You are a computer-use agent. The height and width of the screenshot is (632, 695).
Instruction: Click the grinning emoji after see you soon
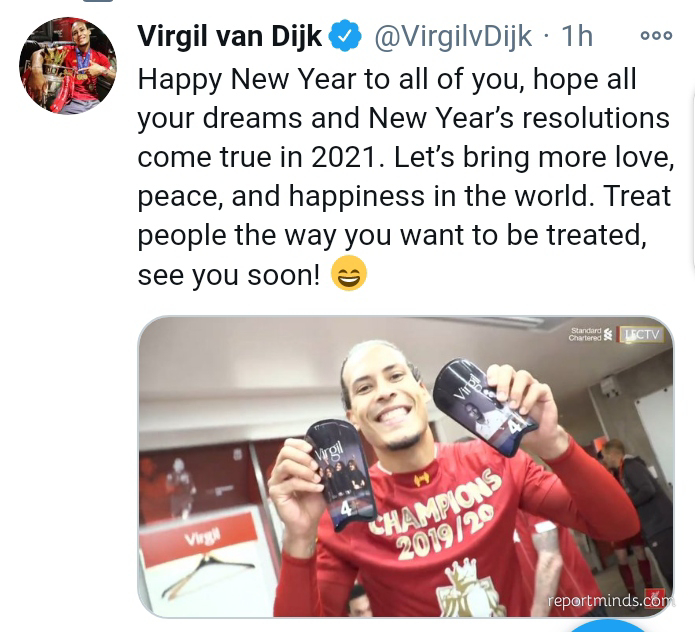(349, 273)
